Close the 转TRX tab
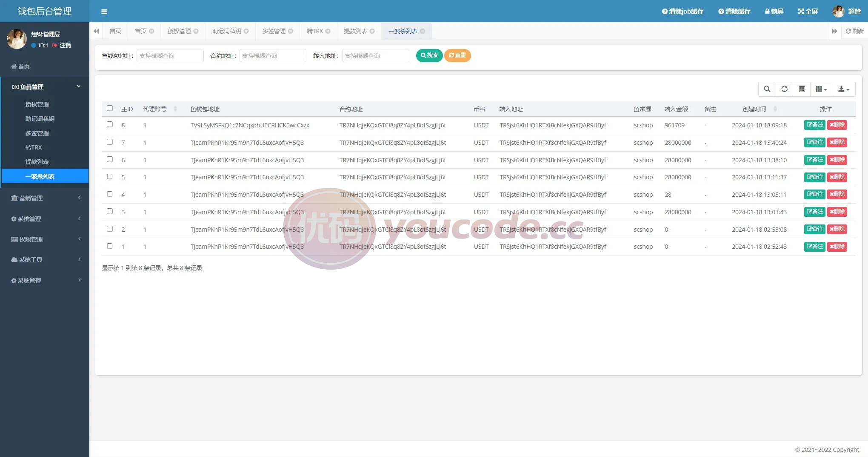This screenshot has height=457, width=868. [x=328, y=31]
